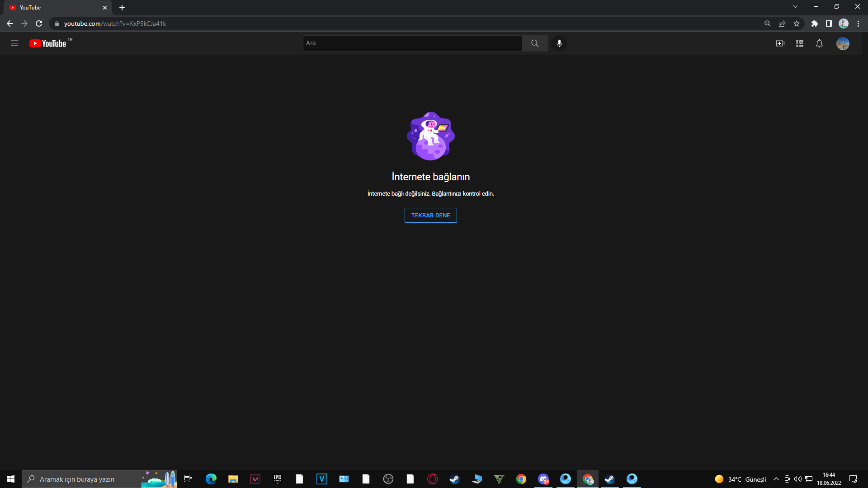This screenshot has width=868, height=488.
Task: Show hidden system tray icons
Action: (776, 479)
